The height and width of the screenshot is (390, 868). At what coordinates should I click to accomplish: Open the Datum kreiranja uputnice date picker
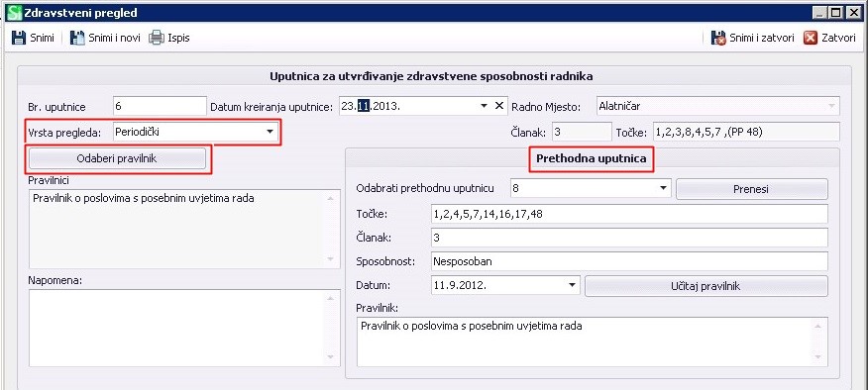click(x=484, y=106)
